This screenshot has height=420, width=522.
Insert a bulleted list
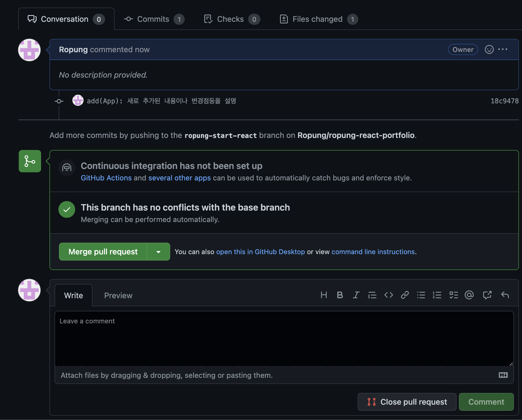(421, 295)
